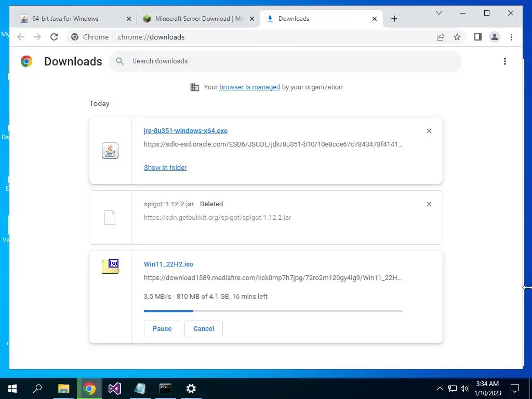Viewport: 532px width, 399px height.
Task: Switch to Minecraft Server Download tab
Action: [198, 19]
